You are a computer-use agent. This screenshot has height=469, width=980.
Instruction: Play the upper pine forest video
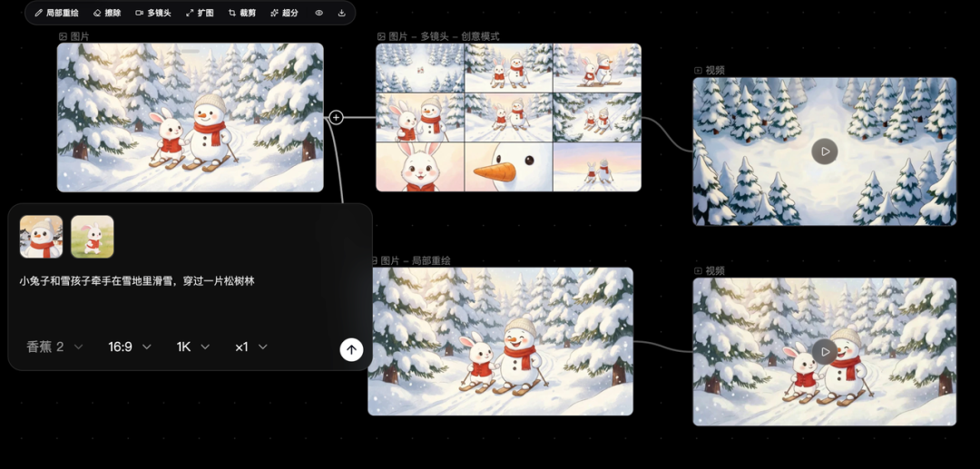tap(824, 151)
